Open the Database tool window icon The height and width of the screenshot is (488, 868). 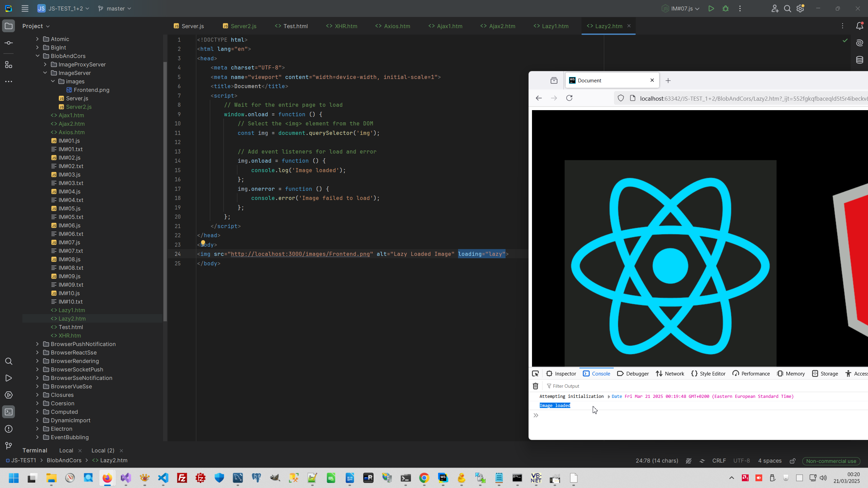tap(860, 60)
